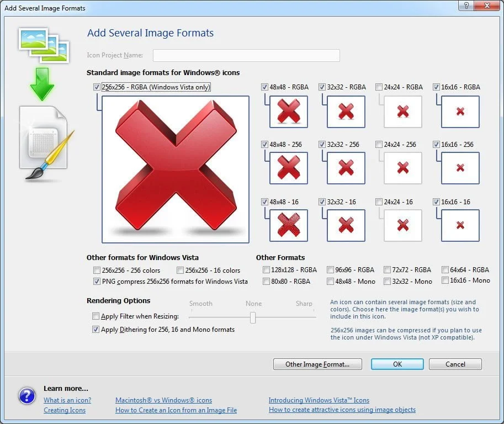Cancel the Add Several Image Formats dialog
Image resolution: width=504 pixels, height=424 pixels.
(455, 364)
